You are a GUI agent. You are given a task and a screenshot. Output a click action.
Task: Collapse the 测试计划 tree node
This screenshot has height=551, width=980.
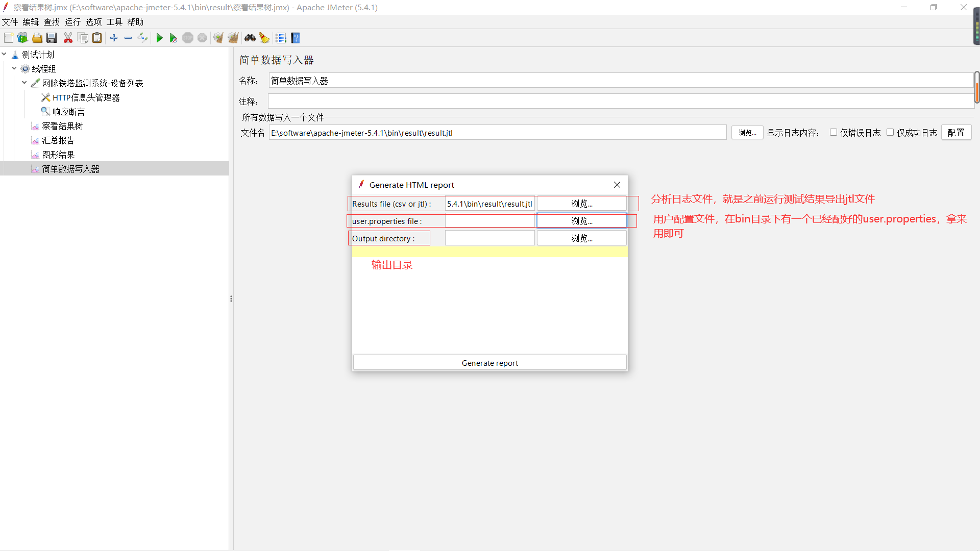click(x=4, y=54)
